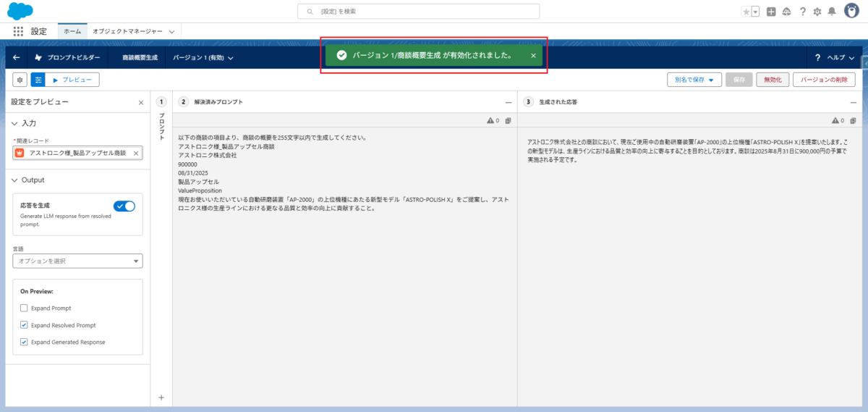Toggle the 応答を生成 switch
Viewport: 868px width, 412px height.
(124, 206)
